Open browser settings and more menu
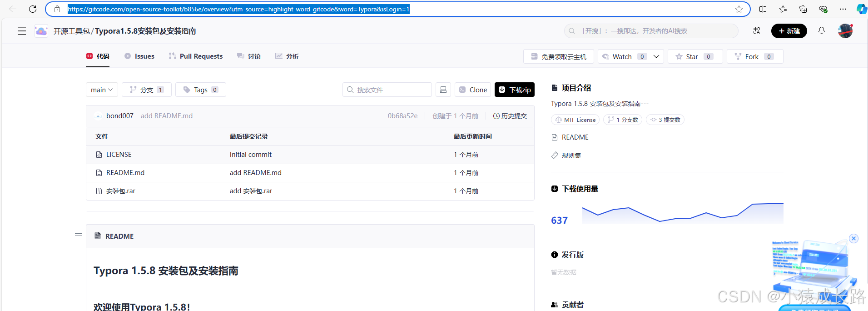The image size is (868, 311). [x=843, y=9]
